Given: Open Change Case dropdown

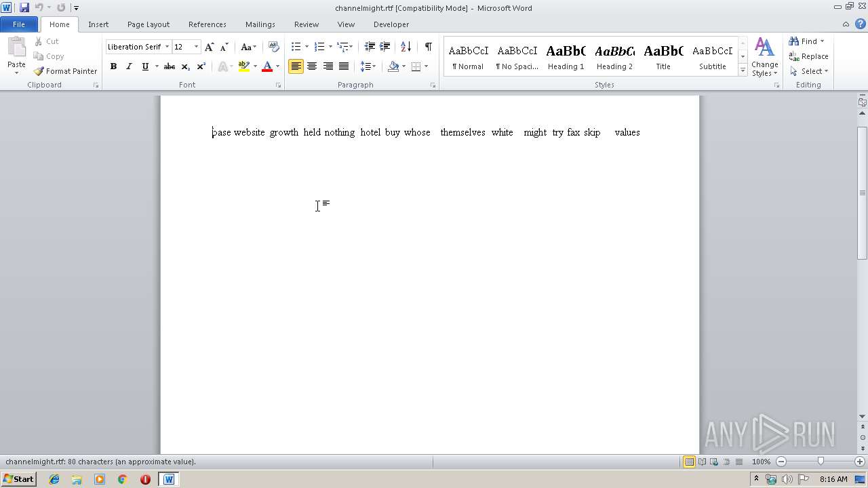Looking at the screenshot, I should (x=248, y=47).
